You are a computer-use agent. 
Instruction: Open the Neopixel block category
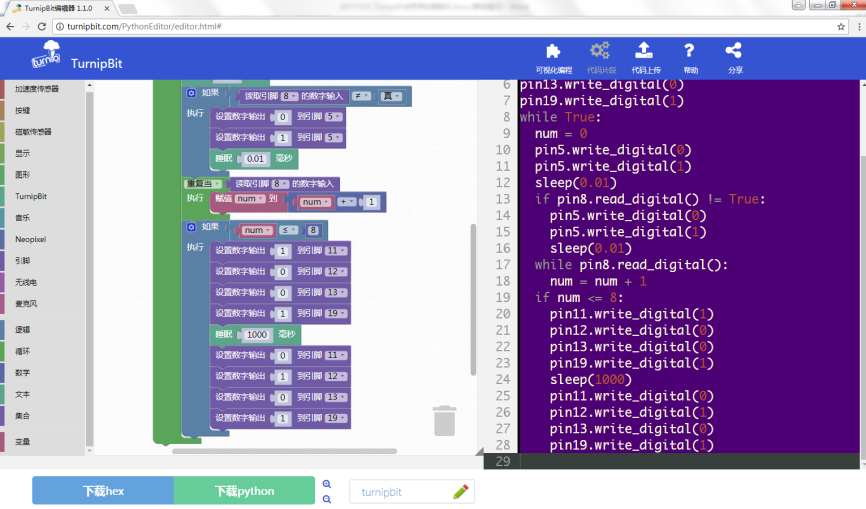pos(30,240)
